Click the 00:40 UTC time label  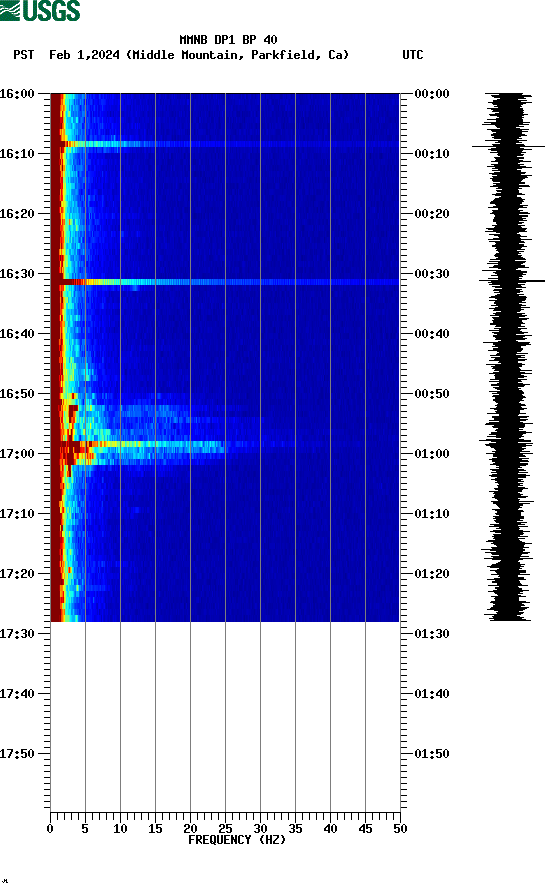pyautogui.click(x=432, y=333)
